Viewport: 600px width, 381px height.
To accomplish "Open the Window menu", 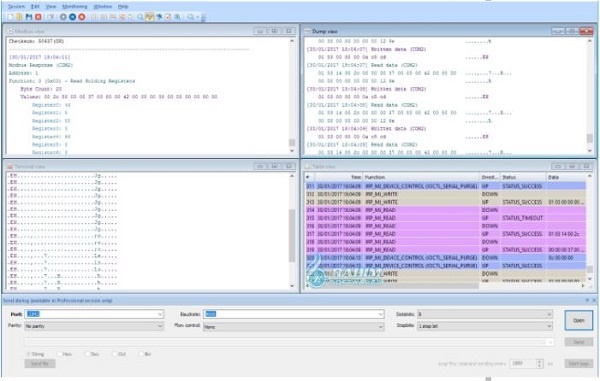I will [x=103, y=7].
